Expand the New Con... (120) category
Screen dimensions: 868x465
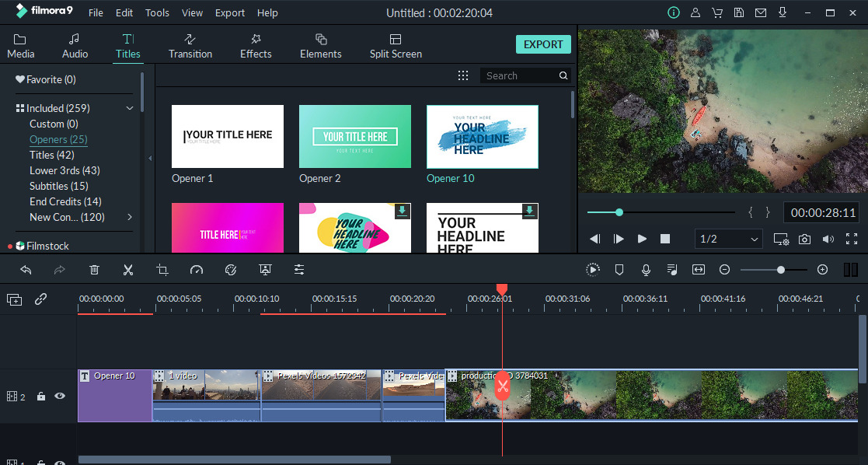(130, 217)
